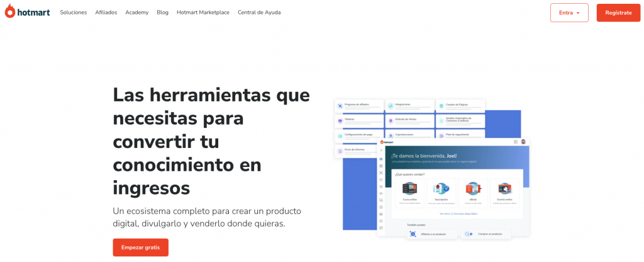The height and width of the screenshot is (262, 644).
Task: Click the Un ecosistema completo subtitle text
Action: point(207,217)
